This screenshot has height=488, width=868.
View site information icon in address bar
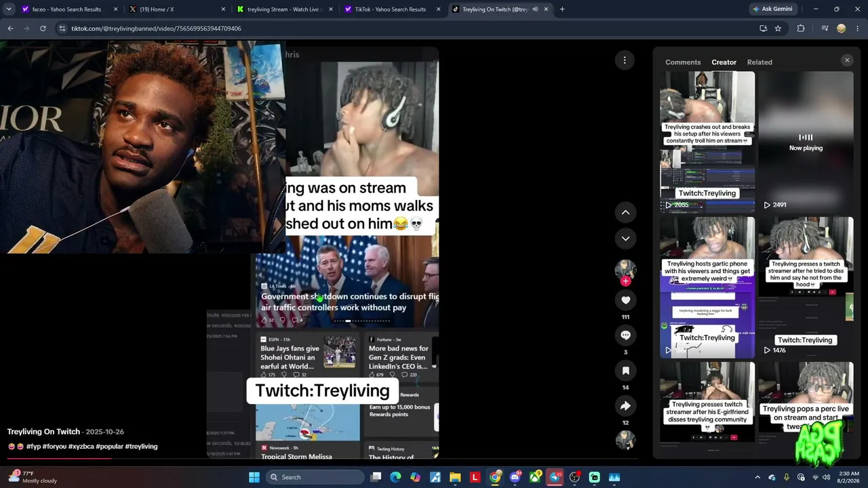pyautogui.click(x=62, y=28)
